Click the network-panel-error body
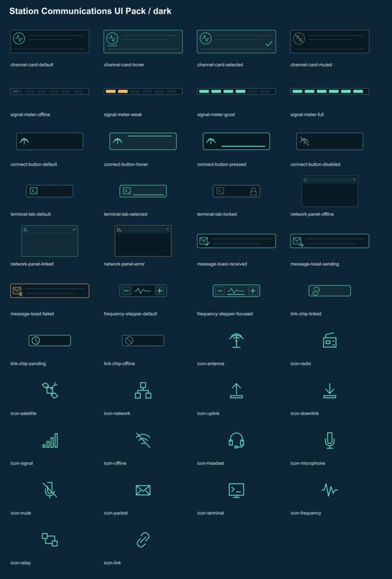The width and height of the screenshot is (392, 579). pos(143,244)
